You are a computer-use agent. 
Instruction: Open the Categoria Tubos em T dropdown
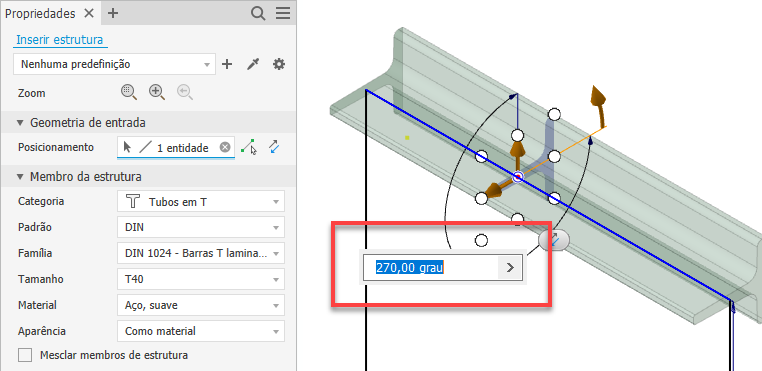point(201,201)
